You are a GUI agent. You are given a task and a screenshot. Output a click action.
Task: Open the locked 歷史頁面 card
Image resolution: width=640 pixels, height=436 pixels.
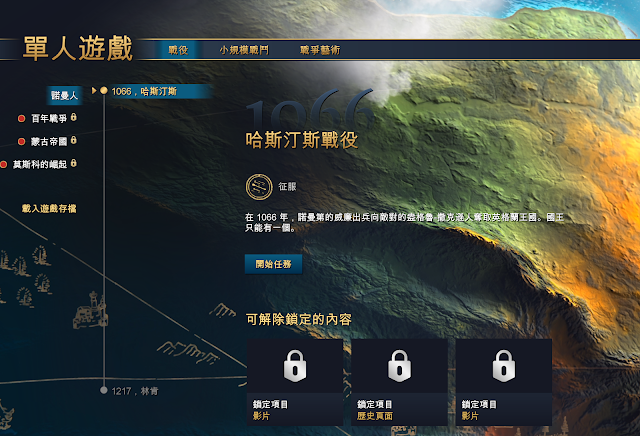point(399,382)
